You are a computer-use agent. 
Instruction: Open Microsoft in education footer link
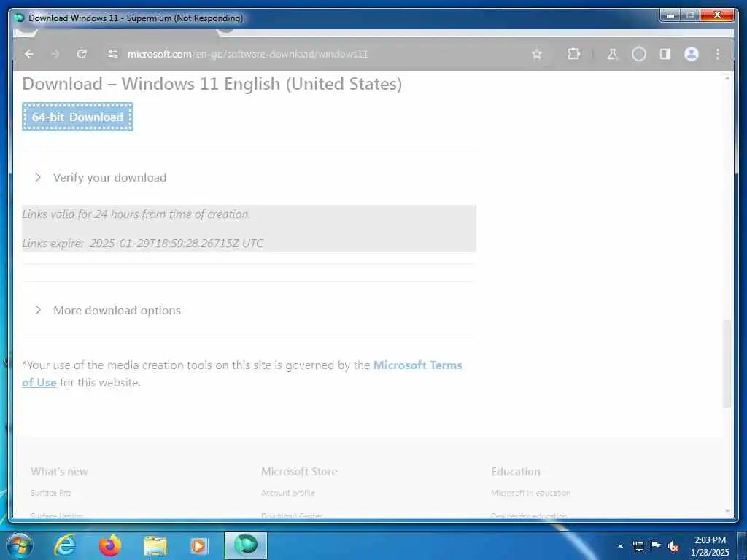pyautogui.click(x=530, y=493)
